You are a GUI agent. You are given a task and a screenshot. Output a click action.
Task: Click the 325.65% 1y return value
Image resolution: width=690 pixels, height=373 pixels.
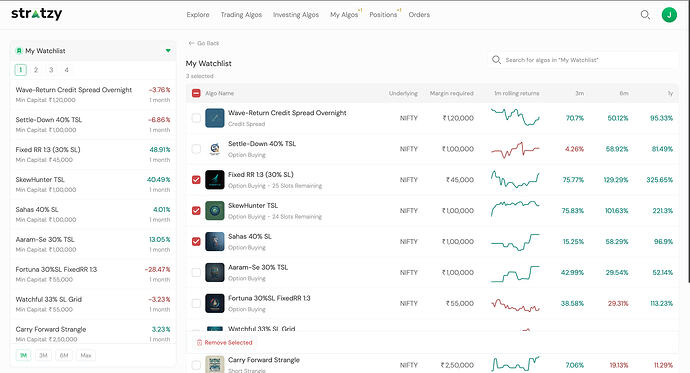659,179
